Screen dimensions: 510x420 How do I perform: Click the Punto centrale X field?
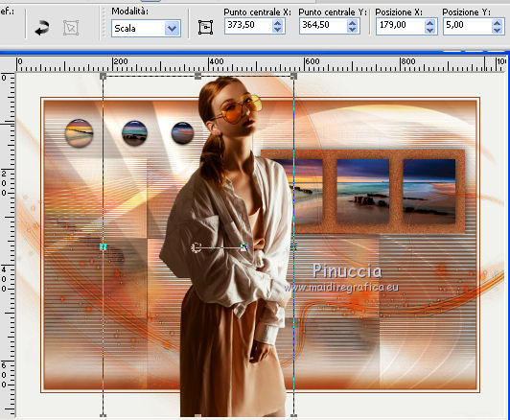point(248,25)
